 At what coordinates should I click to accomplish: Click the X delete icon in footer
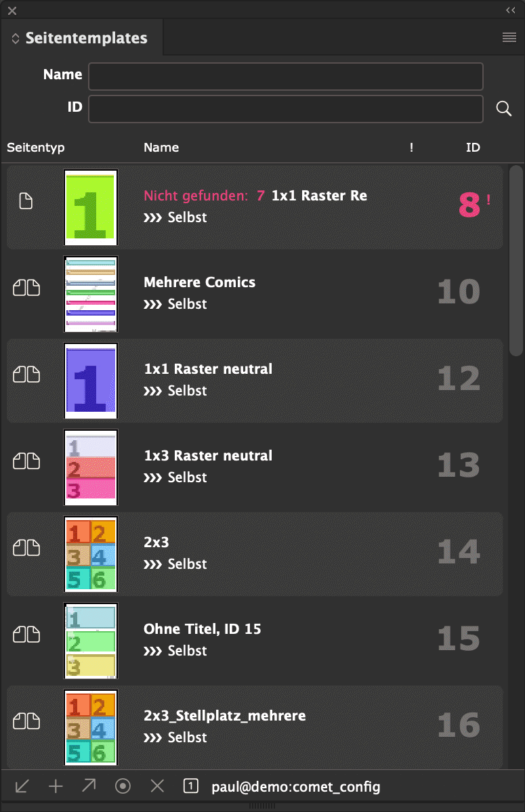click(157, 786)
